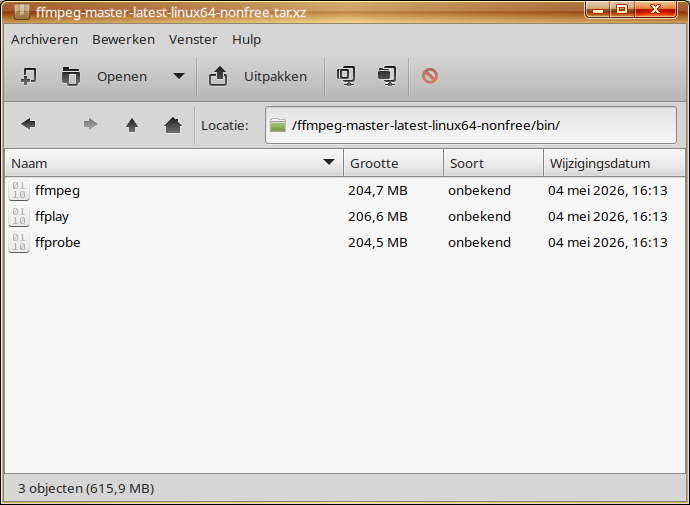The height and width of the screenshot is (505, 690).
Task: Click the Openen button label
Action: click(x=122, y=77)
